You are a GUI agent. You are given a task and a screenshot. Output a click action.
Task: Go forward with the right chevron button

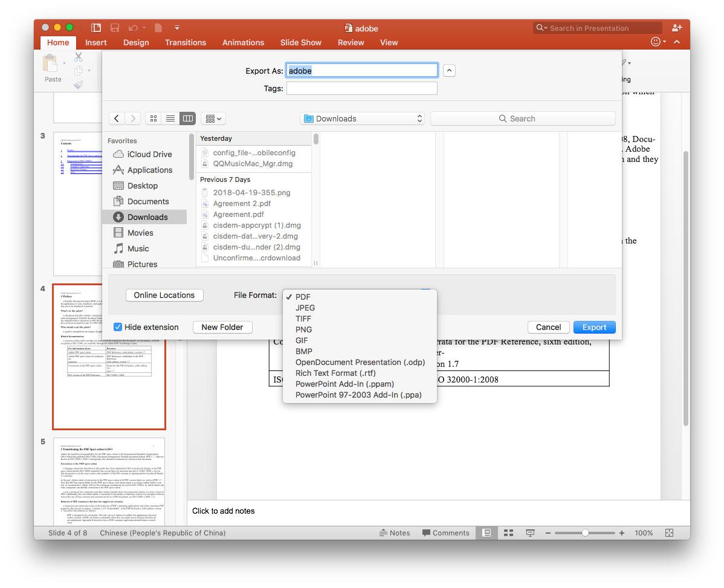point(133,118)
